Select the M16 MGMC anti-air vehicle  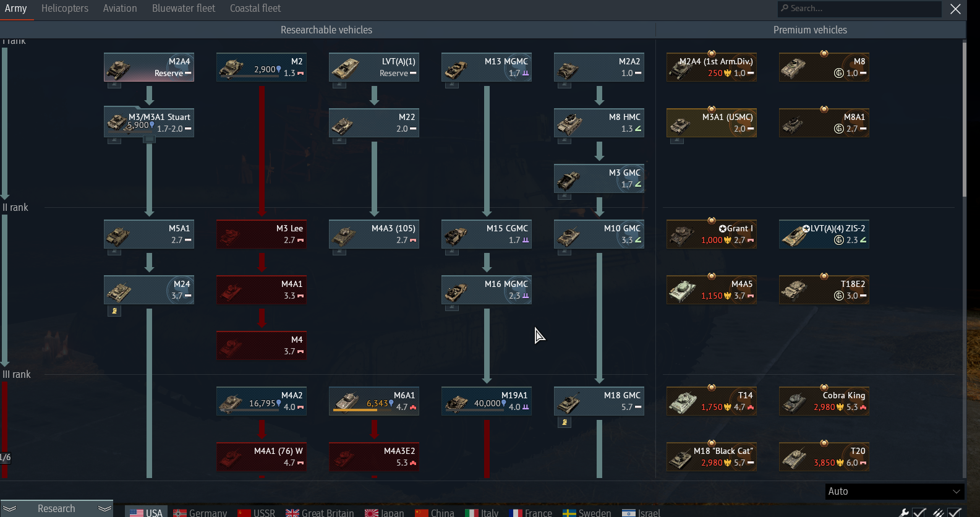pyautogui.click(x=487, y=289)
